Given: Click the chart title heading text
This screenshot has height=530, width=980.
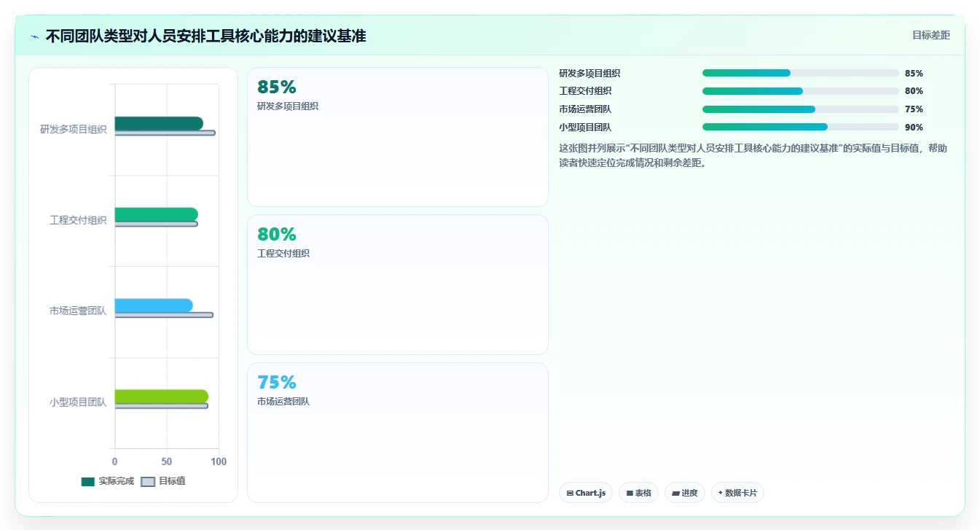Looking at the screenshot, I should 205,36.
